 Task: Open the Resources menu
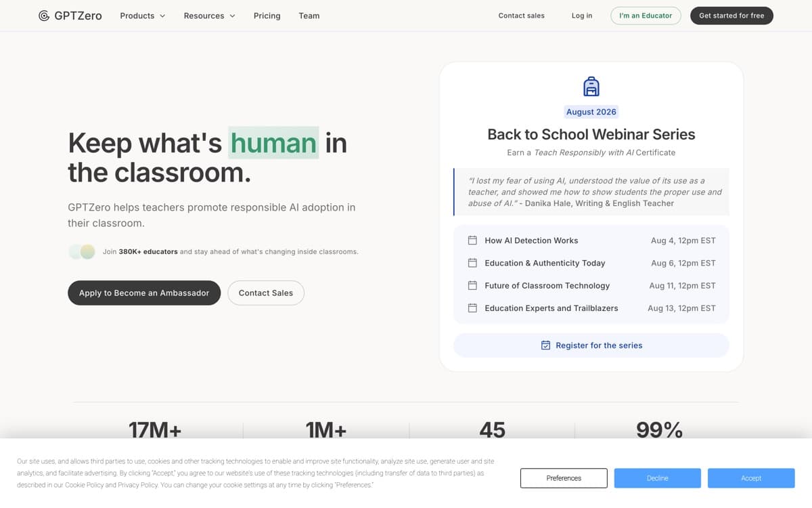(x=210, y=16)
